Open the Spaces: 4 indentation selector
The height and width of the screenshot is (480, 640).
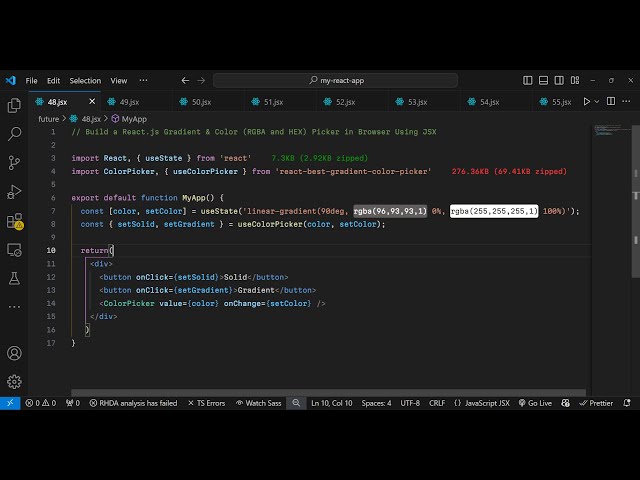click(376, 403)
